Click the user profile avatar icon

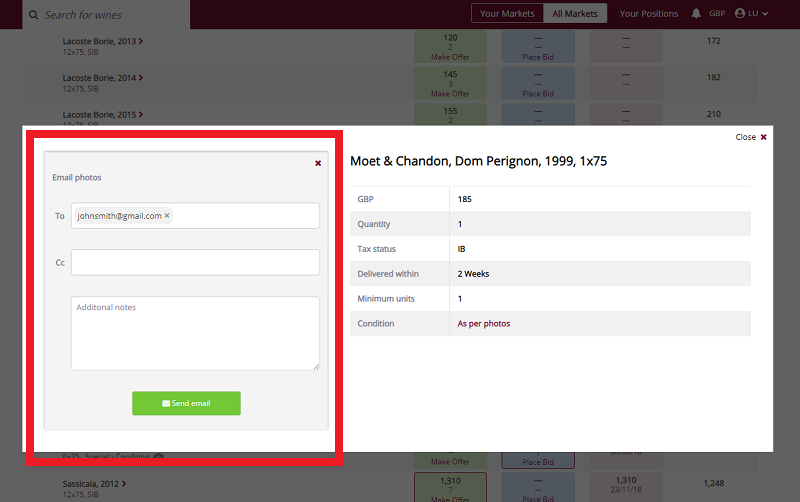(740, 14)
